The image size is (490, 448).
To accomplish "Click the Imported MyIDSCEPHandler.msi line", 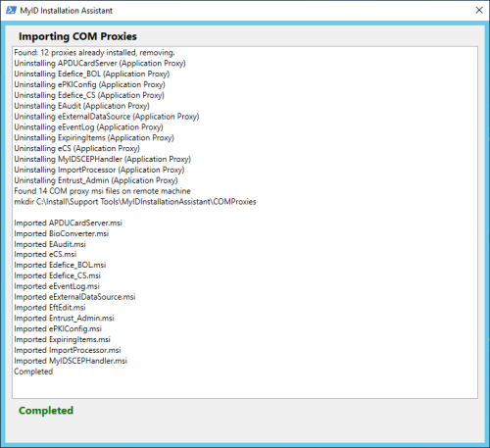I will 71,361.
